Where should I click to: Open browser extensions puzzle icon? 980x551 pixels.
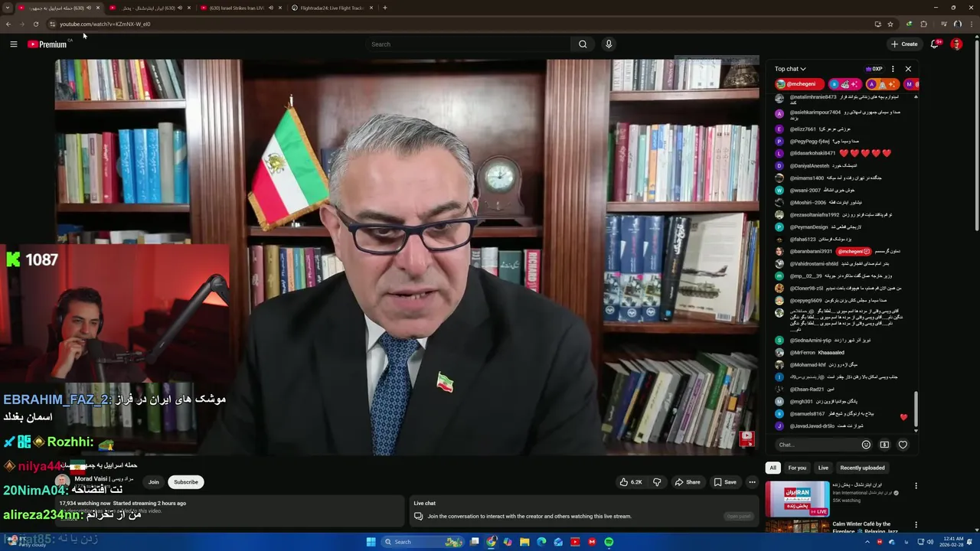(923, 24)
